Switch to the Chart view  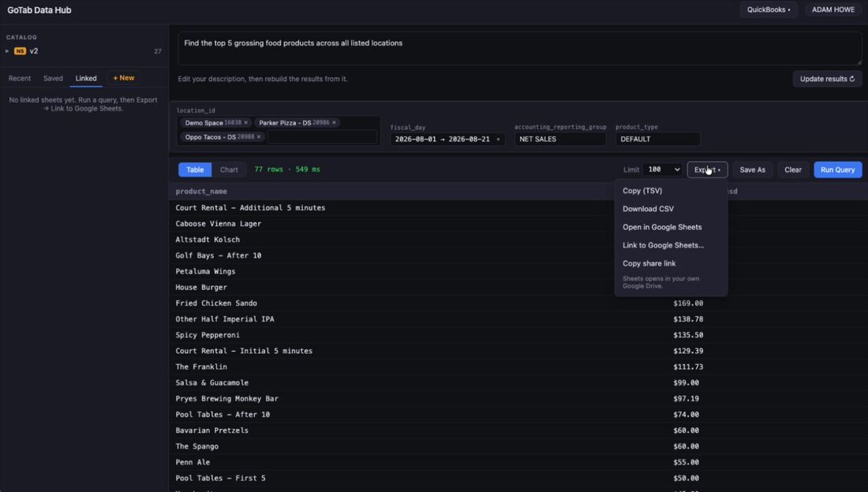tap(229, 170)
